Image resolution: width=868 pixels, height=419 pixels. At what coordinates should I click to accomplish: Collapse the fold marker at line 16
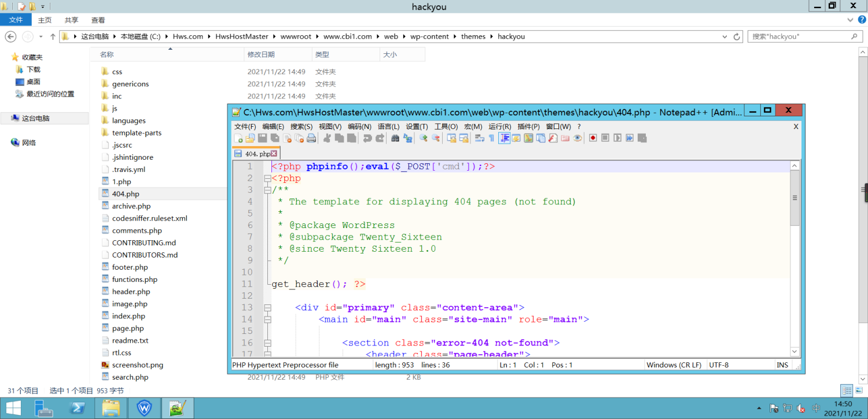pyautogui.click(x=267, y=343)
